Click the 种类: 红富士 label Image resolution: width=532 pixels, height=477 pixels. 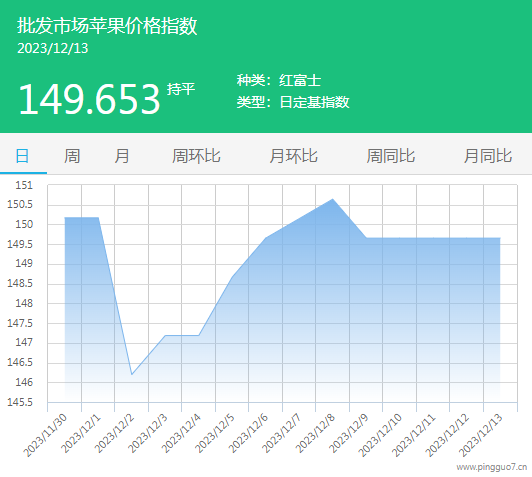[x=279, y=81]
